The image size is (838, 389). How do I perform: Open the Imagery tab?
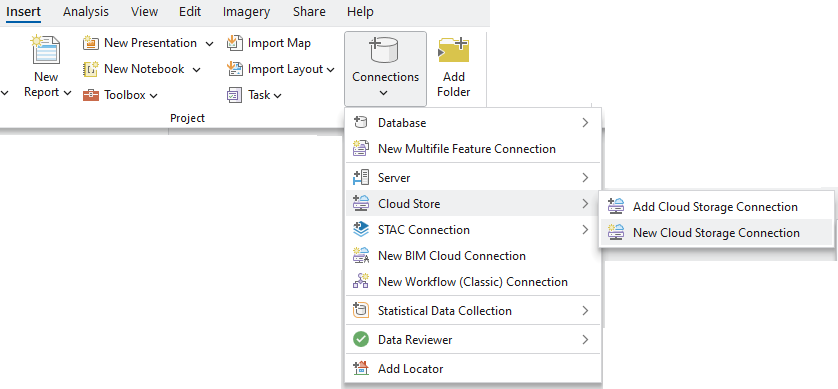click(246, 12)
